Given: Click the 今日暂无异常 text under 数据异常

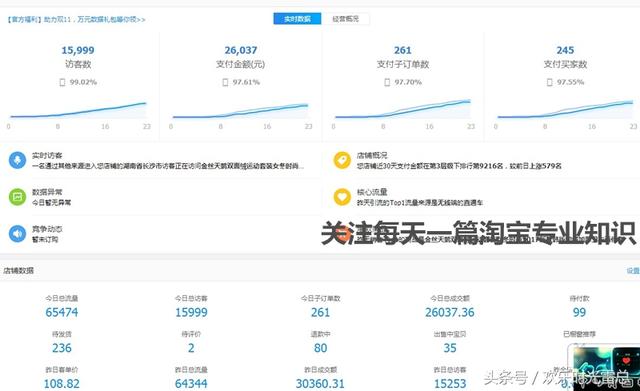Looking at the screenshot, I should pos(51,202).
